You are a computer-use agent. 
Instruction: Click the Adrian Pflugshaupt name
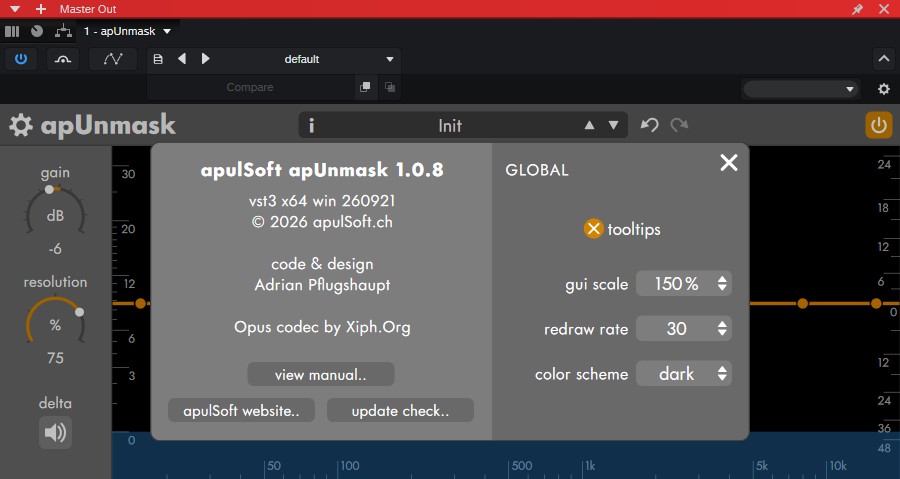(322, 285)
